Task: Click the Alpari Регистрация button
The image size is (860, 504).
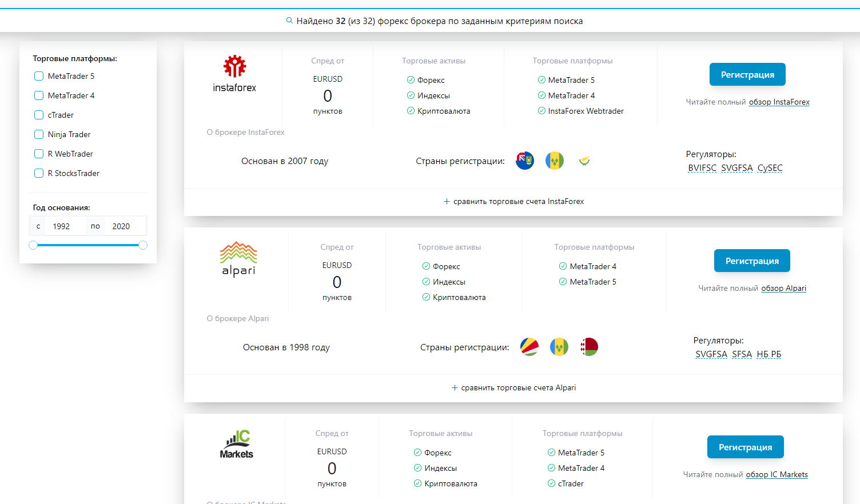Action: (x=752, y=261)
